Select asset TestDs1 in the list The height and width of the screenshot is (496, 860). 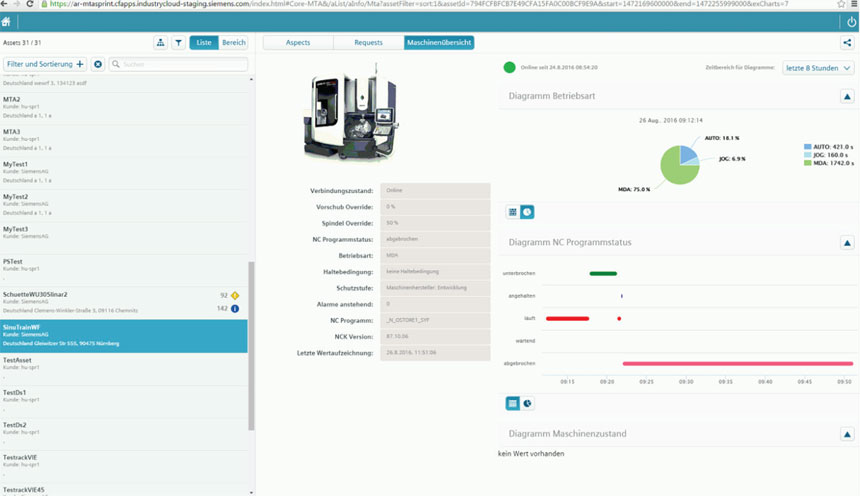click(124, 401)
